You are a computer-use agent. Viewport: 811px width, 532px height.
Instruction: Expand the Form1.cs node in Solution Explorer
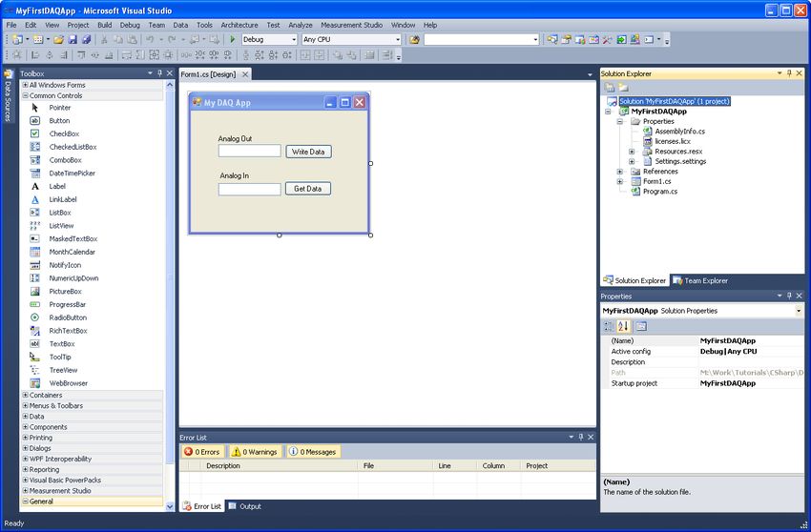619,181
